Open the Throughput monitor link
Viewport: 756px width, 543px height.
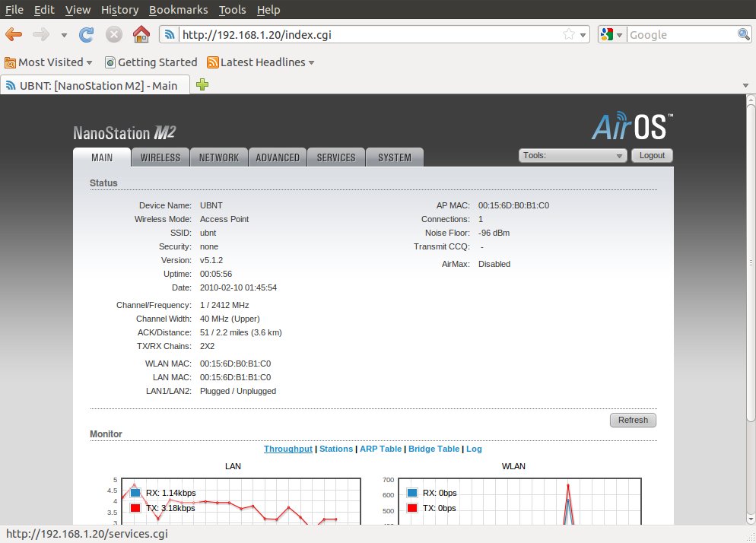click(287, 449)
